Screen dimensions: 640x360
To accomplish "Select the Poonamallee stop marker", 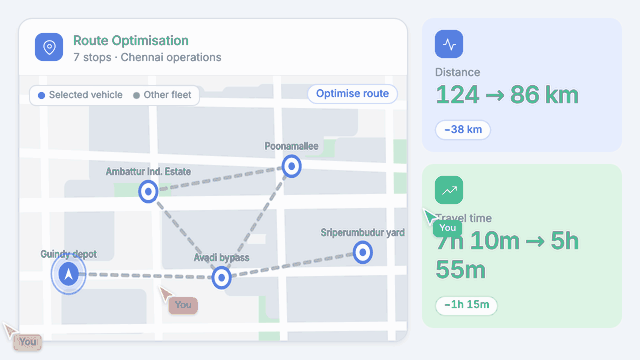I will click(x=291, y=166).
